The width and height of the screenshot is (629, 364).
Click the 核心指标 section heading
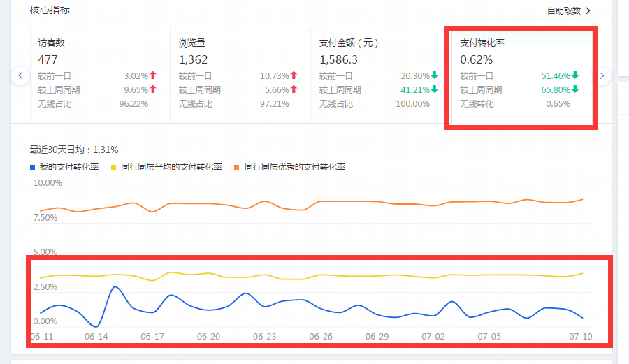point(50,10)
